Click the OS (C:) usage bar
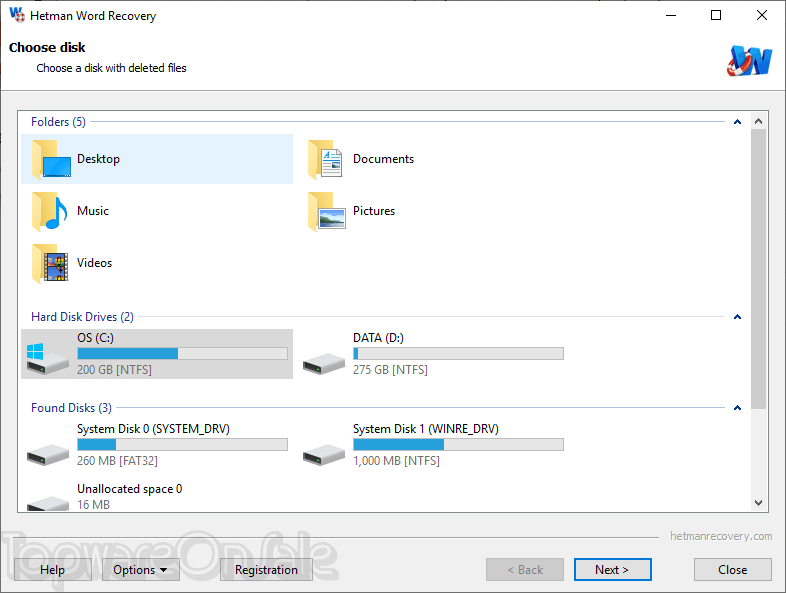The width and height of the screenshot is (786, 593). pos(182,353)
